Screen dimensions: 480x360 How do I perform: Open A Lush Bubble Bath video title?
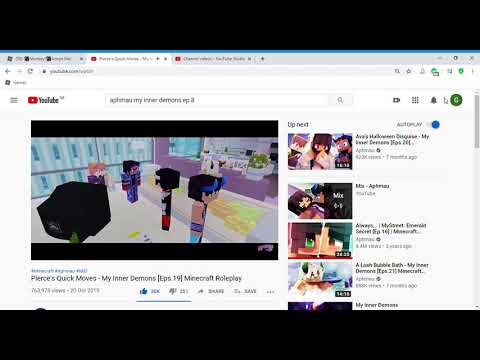[392, 268]
